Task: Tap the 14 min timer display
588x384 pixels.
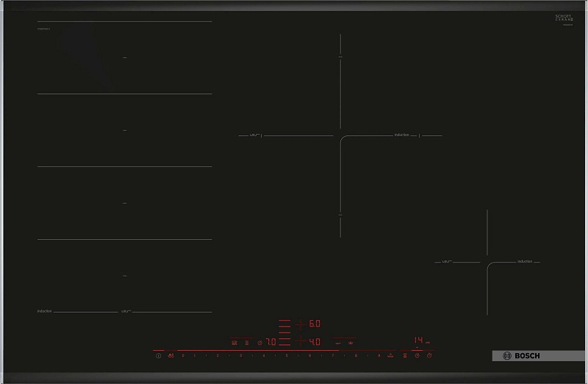Action: pos(421,341)
